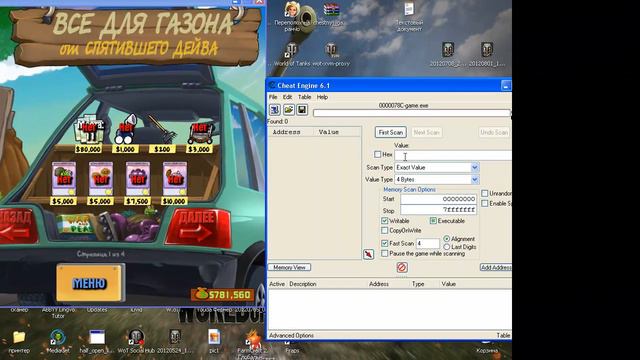640x360 pixels.
Task: Click the Type column header in address table
Action: coord(418,284)
